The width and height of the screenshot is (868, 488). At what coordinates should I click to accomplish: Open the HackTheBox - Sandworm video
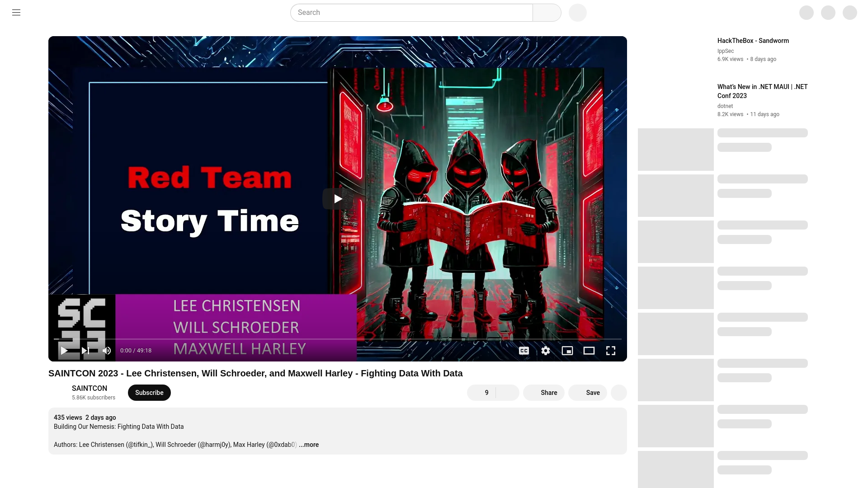pyautogui.click(x=753, y=41)
